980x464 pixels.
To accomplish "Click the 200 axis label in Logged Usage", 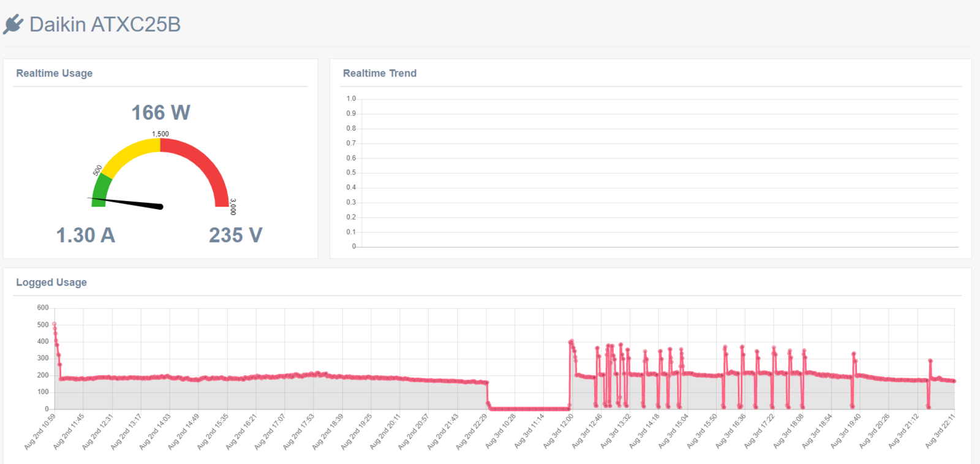I will click(43, 375).
